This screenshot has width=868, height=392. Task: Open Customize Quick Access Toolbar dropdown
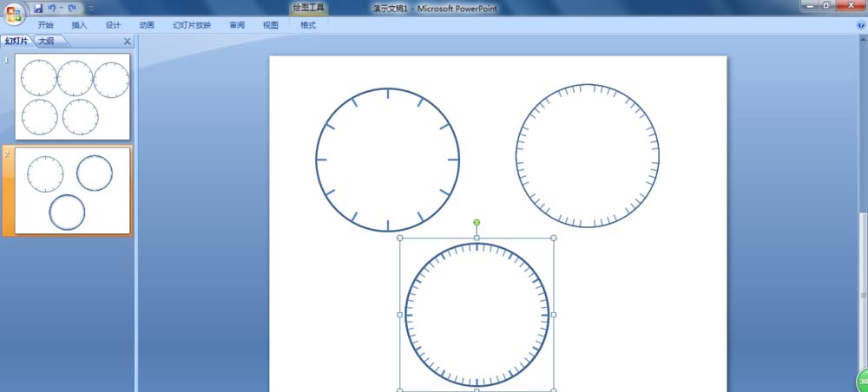[91, 9]
